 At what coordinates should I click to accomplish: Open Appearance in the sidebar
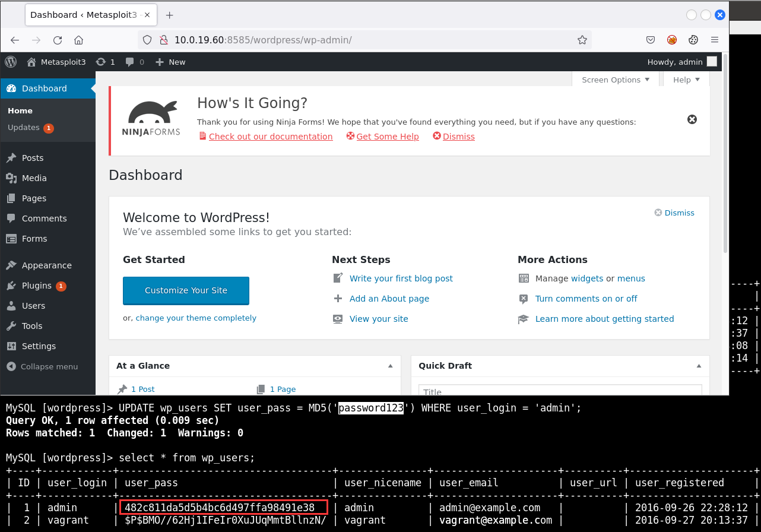(x=46, y=265)
